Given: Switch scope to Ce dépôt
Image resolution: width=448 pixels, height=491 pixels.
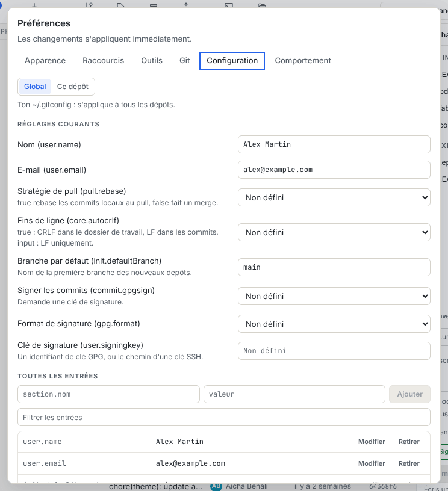Looking at the screenshot, I should pyautogui.click(x=73, y=87).
